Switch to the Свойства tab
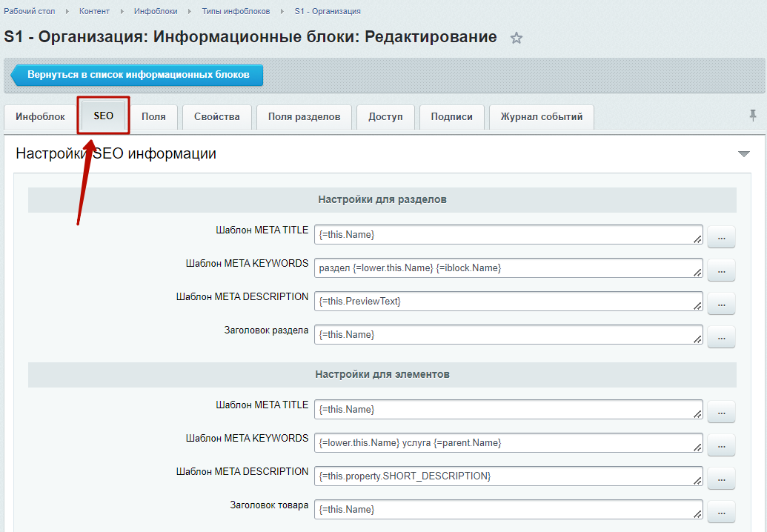The width and height of the screenshot is (767, 532). point(216,117)
